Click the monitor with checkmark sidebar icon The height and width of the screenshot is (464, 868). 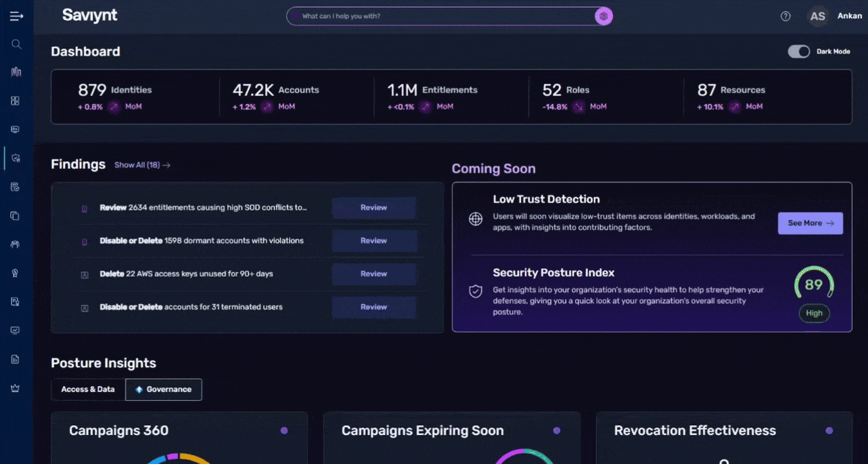tap(15, 331)
